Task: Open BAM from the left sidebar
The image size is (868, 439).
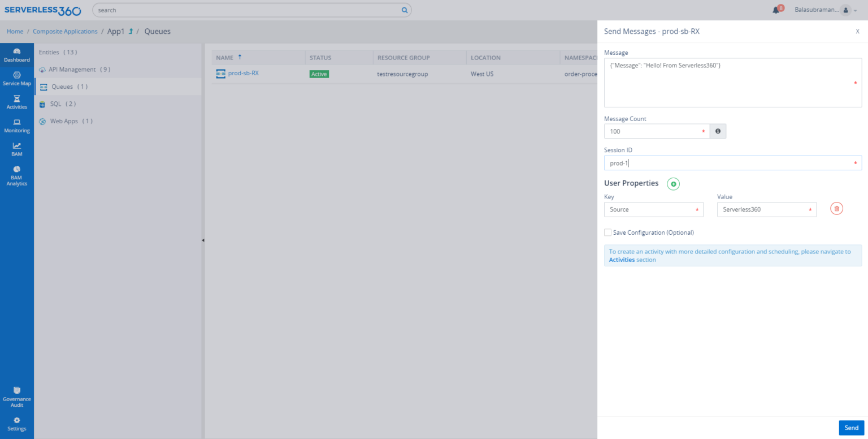Action: [x=17, y=149]
